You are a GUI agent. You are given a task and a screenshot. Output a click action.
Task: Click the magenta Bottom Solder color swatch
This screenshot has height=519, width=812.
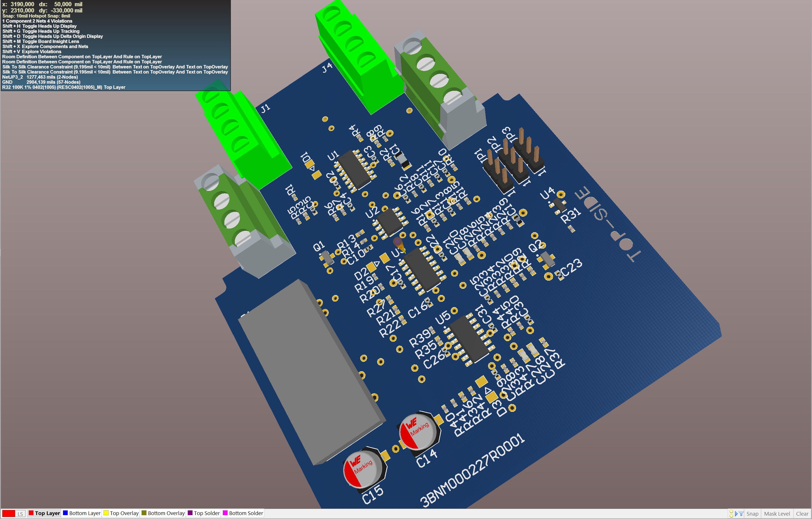pyautogui.click(x=225, y=513)
